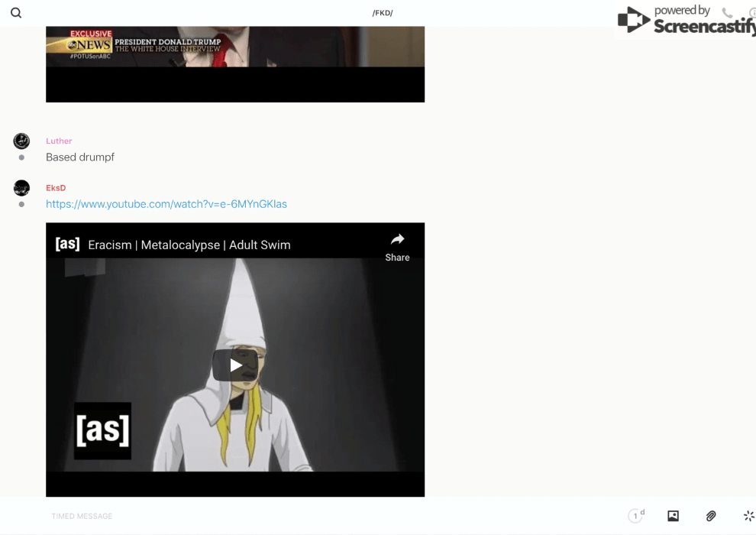
Task: Click the Adult Swim channel logo in video header
Action: pyautogui.click(x=67, y=244)
